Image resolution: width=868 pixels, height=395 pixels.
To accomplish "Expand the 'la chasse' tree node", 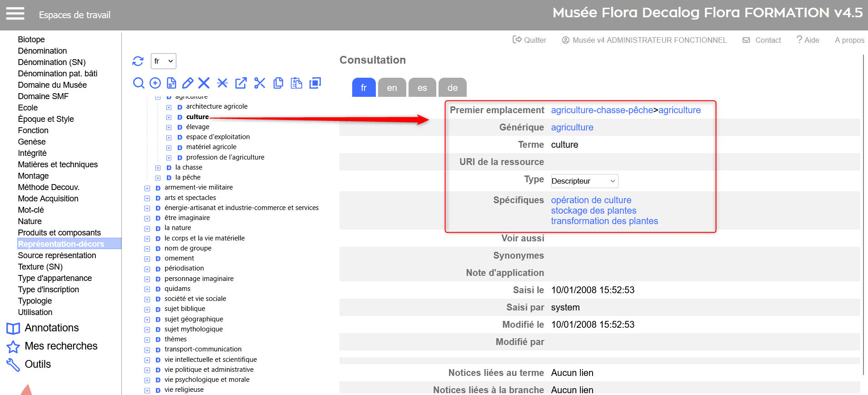I will tap(158, 168).
